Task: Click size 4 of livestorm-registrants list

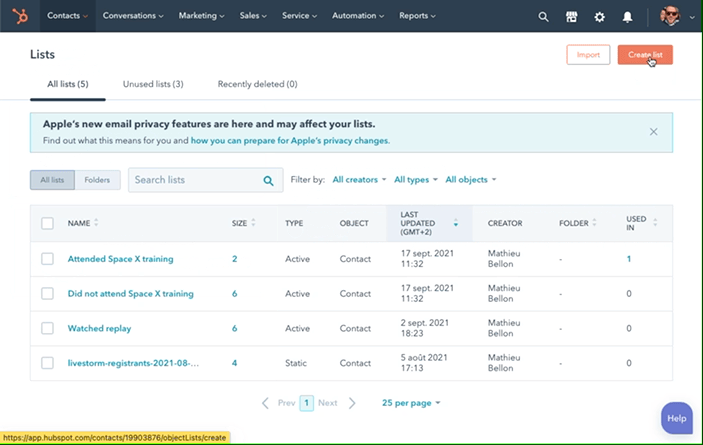Action: [x=234, y=363]
